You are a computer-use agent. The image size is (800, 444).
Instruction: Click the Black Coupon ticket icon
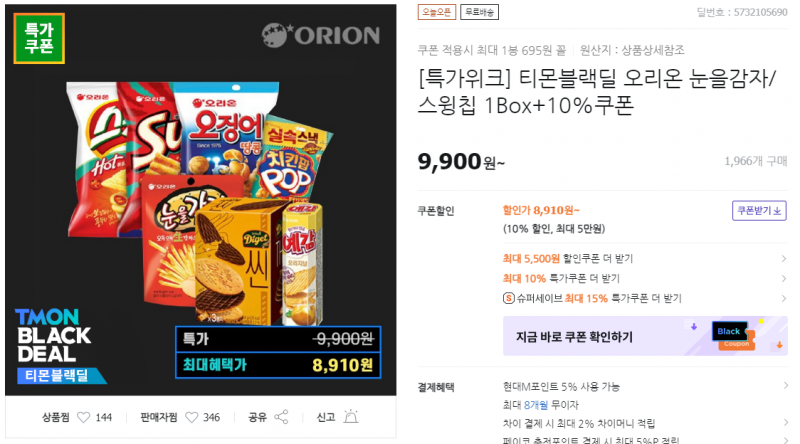click(x=733, y=336)
